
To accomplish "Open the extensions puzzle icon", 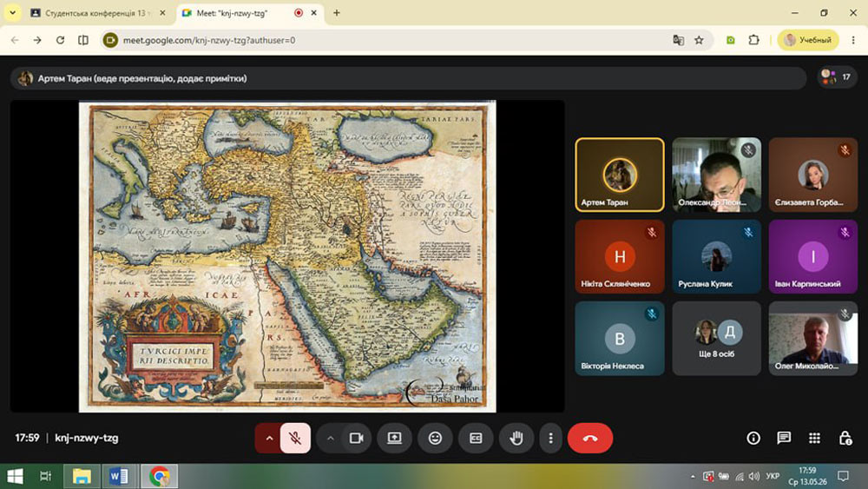I will [x=753, y=40].
